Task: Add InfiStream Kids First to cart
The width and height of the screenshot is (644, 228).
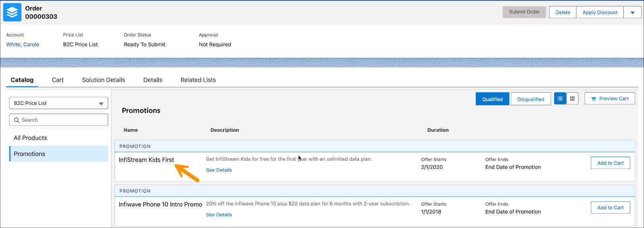Action: coord(610,163)
